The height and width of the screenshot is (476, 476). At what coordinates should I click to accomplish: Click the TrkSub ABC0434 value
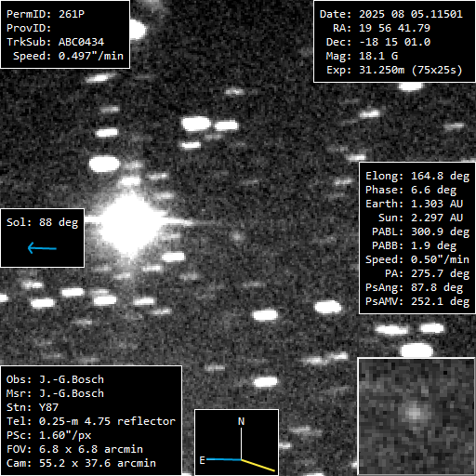click(81, 42)
